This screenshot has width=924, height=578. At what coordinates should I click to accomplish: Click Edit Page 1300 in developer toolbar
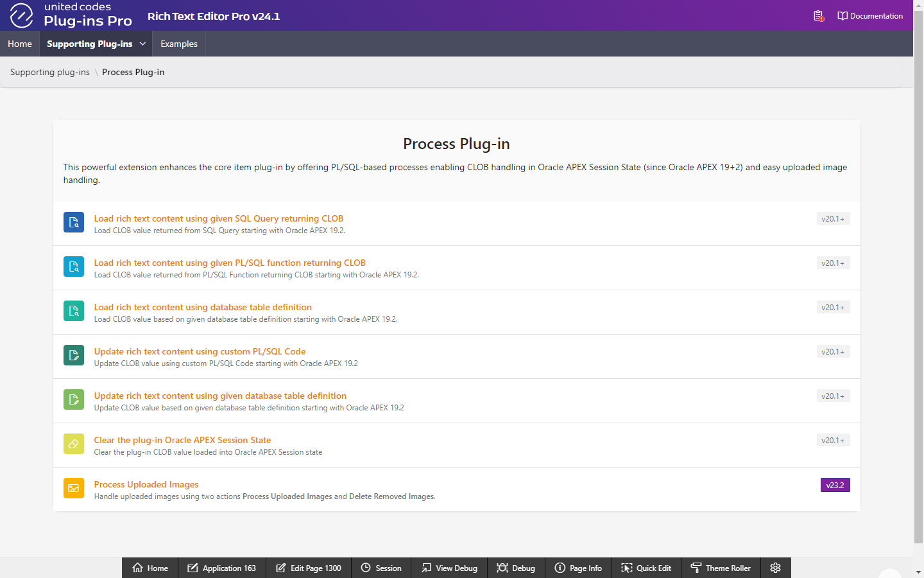[x=309, y=568]
